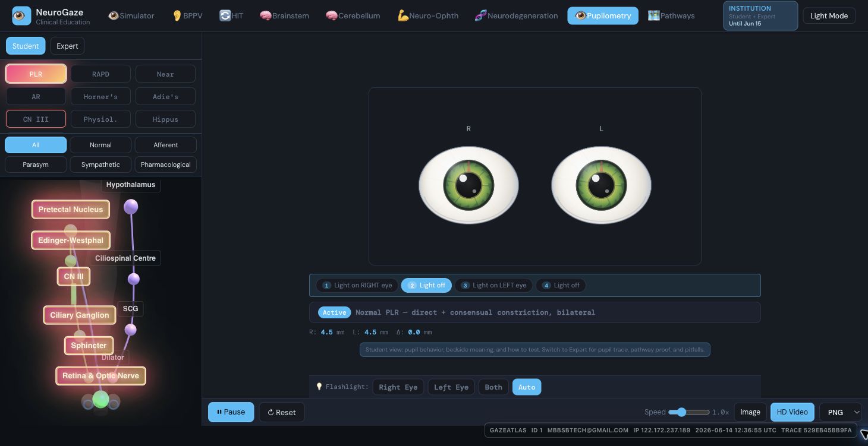Switch to Light Mode
The image size is (868, 446).
coord(829,15)
